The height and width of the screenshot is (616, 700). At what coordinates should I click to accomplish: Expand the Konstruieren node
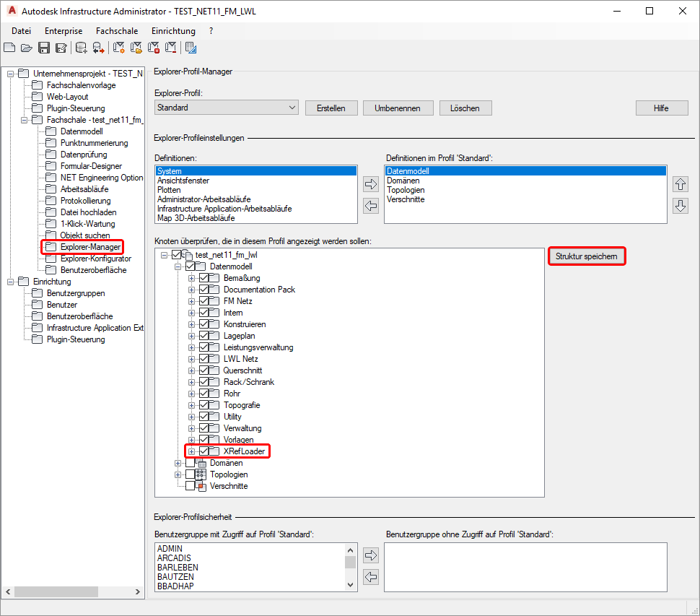191,324
